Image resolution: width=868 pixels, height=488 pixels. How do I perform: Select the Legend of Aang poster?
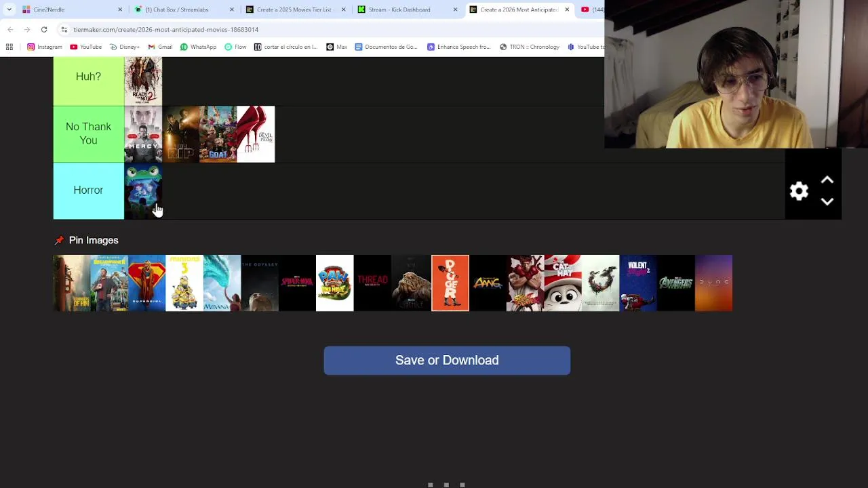click(x=488, y=283)
